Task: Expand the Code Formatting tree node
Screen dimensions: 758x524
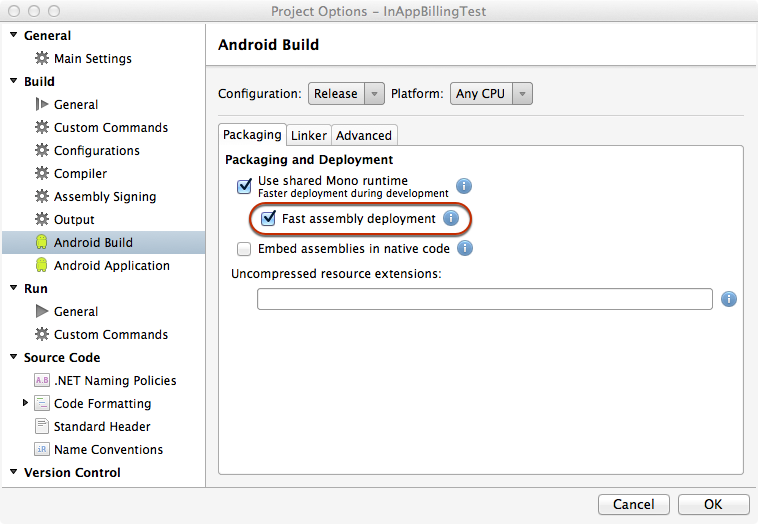Action: tap(26, 403)
